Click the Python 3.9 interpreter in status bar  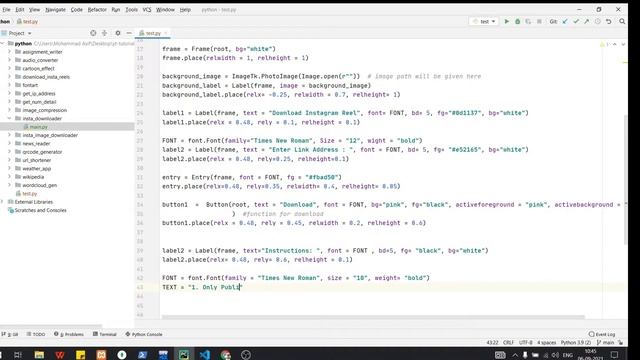576,342
